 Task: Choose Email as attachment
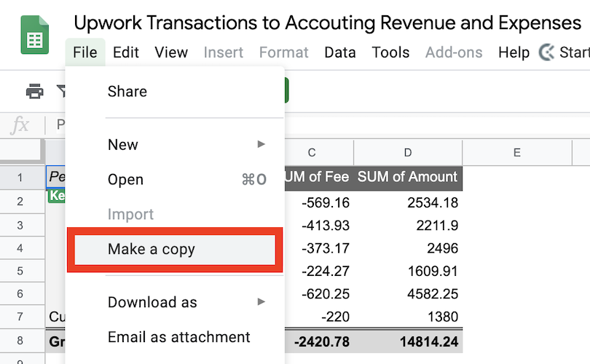pos(175,337)
